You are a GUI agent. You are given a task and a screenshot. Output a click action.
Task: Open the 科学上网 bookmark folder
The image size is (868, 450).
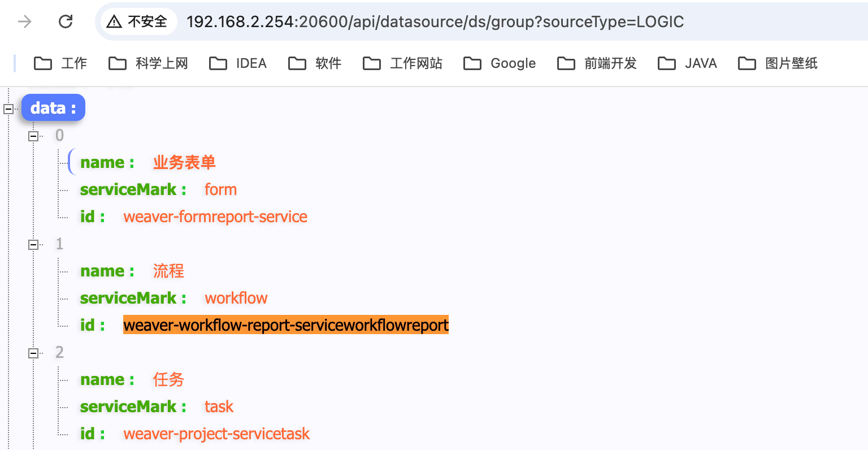coord(148,63)
